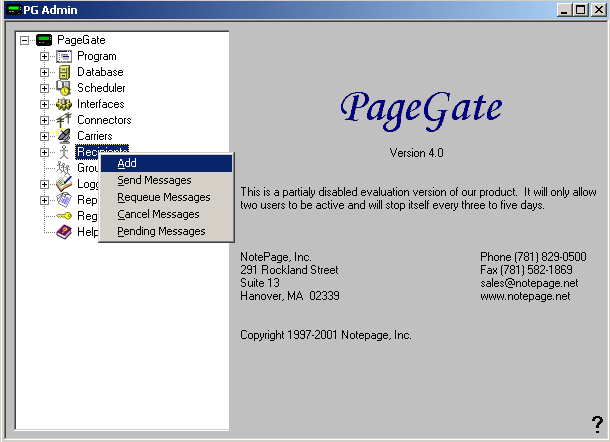Click the Program window icon
This screenshot has width=610, height=442.
pyautogui.click(x=64, y=56)
